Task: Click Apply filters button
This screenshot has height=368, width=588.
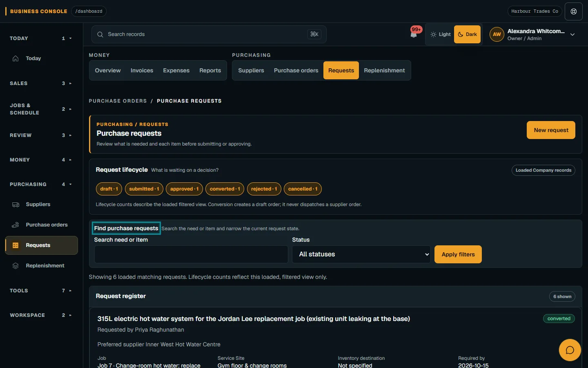Action: tap(458, 254)
